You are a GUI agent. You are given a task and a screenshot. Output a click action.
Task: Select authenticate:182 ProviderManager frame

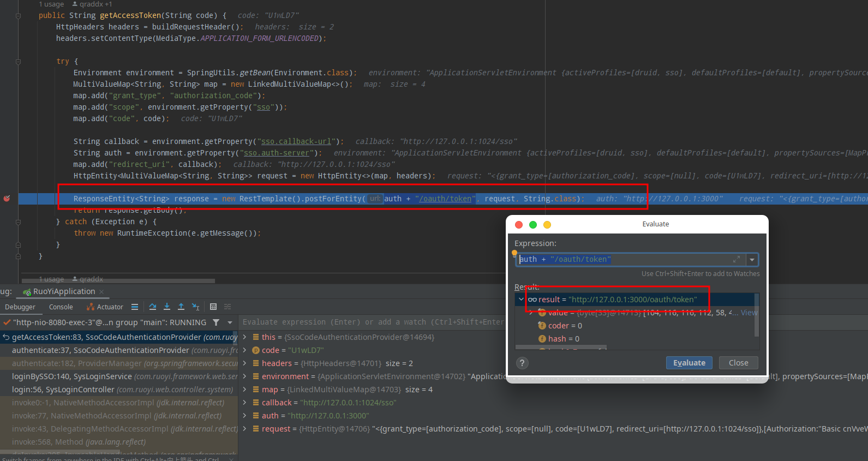(x=119, y=363)
